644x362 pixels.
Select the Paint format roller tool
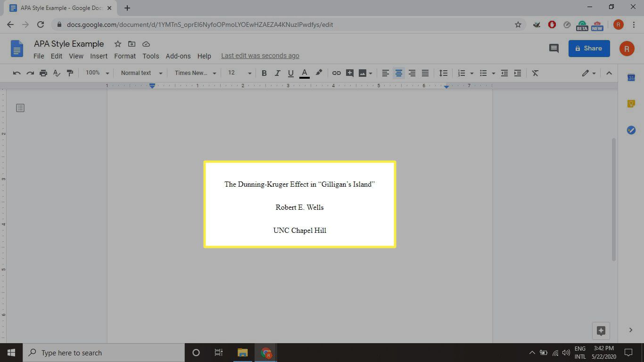70,73
